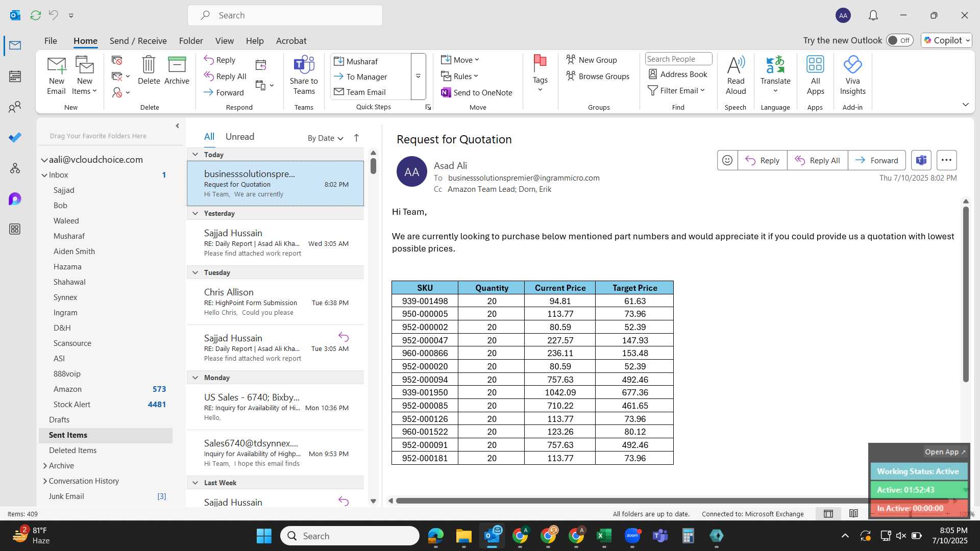Open the File menu
Viewport: 980px width, 551px height.
tap(51, 41)
